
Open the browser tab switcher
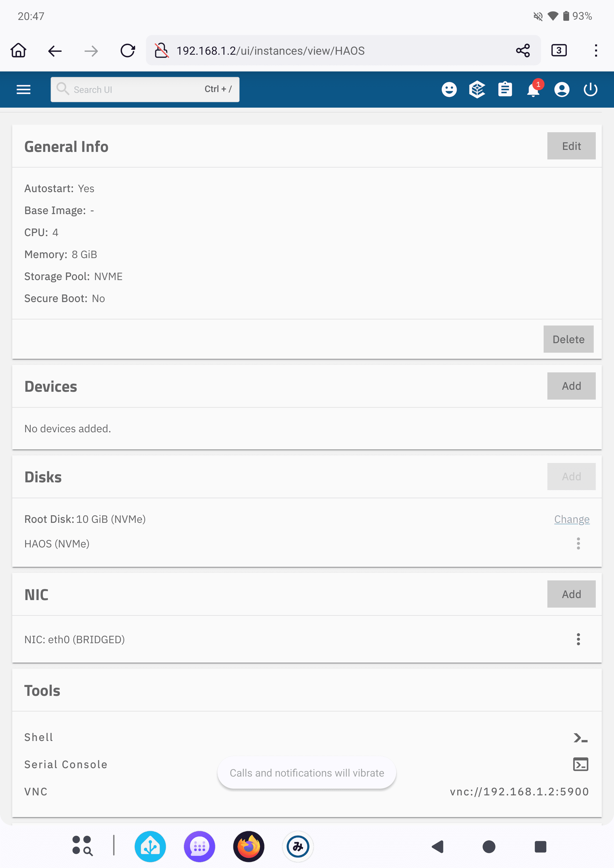559,51
